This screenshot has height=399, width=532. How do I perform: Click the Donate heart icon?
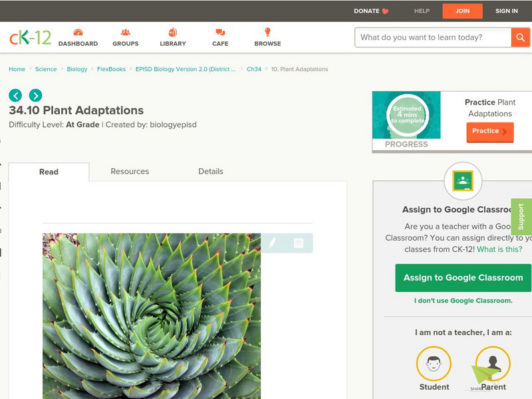click(x=386, y=11)
